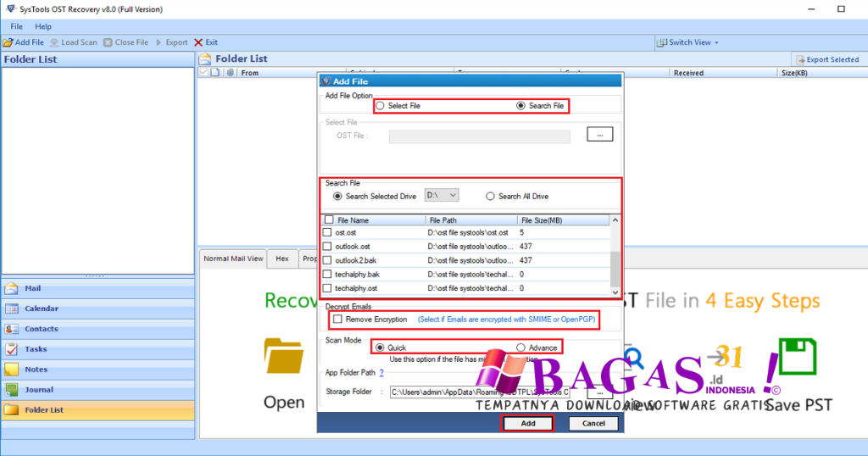868x456 pixels.
Task: Select Folder List in the sidebar
Action: (98, 410)
